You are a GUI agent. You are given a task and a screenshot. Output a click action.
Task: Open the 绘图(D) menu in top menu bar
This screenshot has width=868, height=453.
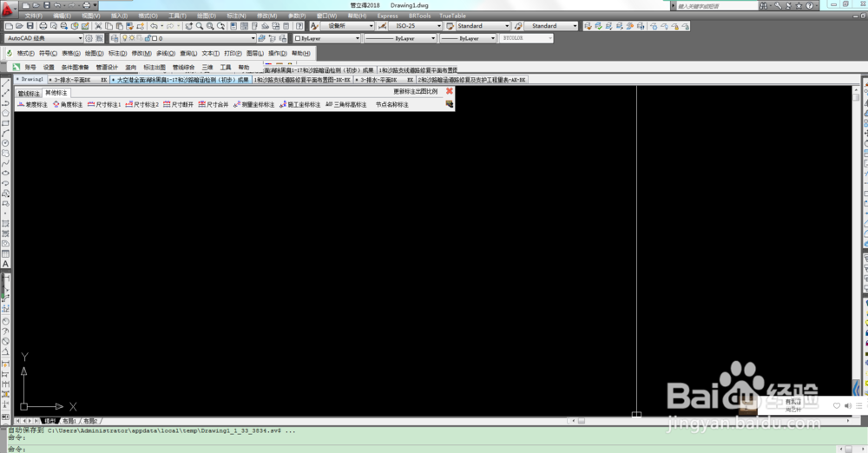207,16
